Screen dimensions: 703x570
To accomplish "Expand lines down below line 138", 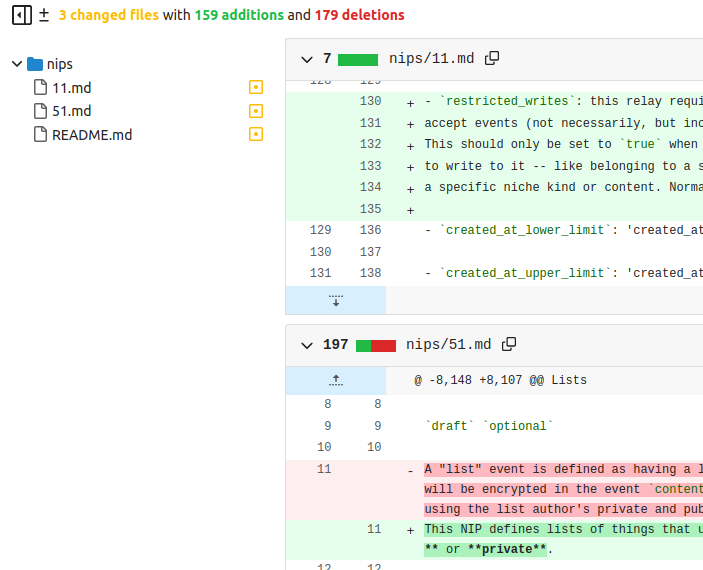I will point(336,300).
